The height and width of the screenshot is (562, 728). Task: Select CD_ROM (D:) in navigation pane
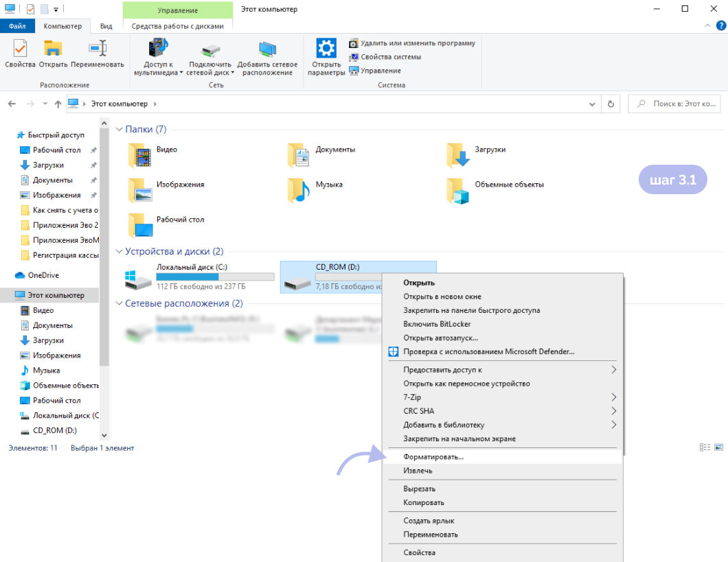point(49,430)
